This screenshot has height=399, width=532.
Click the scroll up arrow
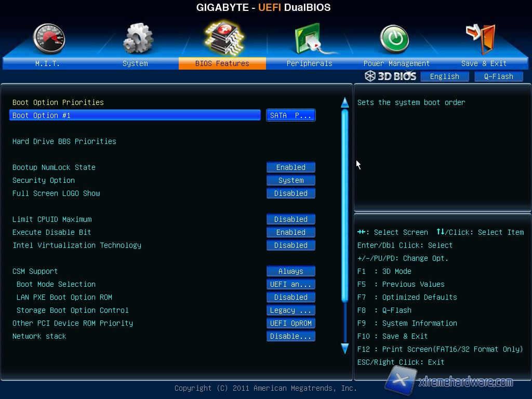tap(344, 102)
